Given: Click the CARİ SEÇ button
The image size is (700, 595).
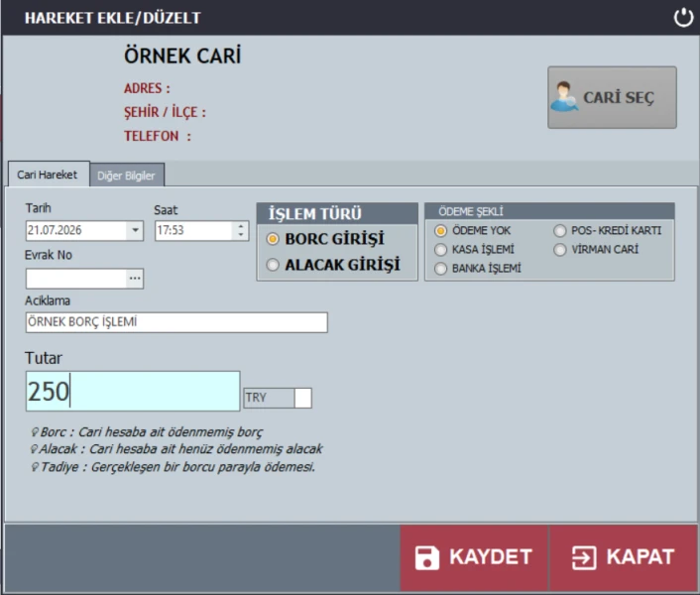Looking at the screenshot, I should pos(612,97).
